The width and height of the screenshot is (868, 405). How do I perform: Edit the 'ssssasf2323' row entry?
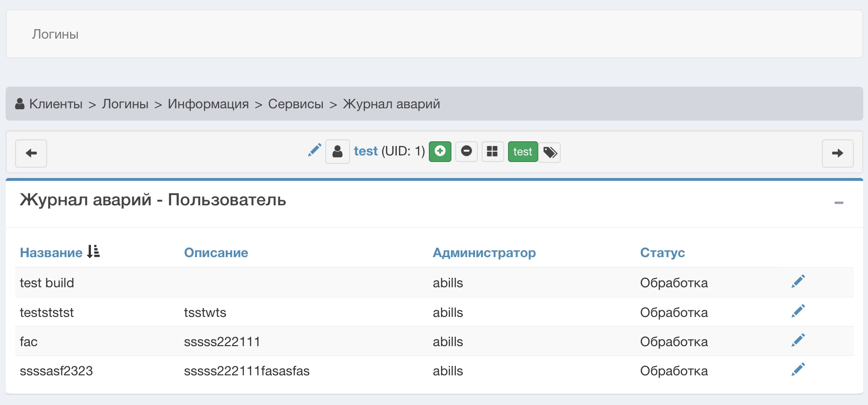[798, 370]
